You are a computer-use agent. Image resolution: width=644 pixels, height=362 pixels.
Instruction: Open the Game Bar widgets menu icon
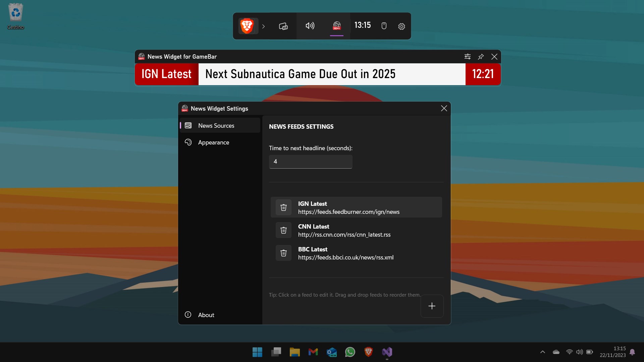(283, 26)
